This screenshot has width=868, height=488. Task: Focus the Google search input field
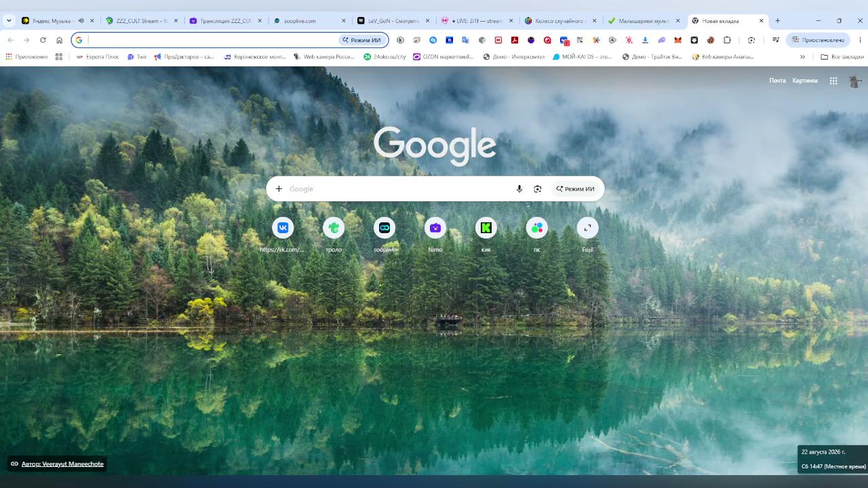click(399, 189)
